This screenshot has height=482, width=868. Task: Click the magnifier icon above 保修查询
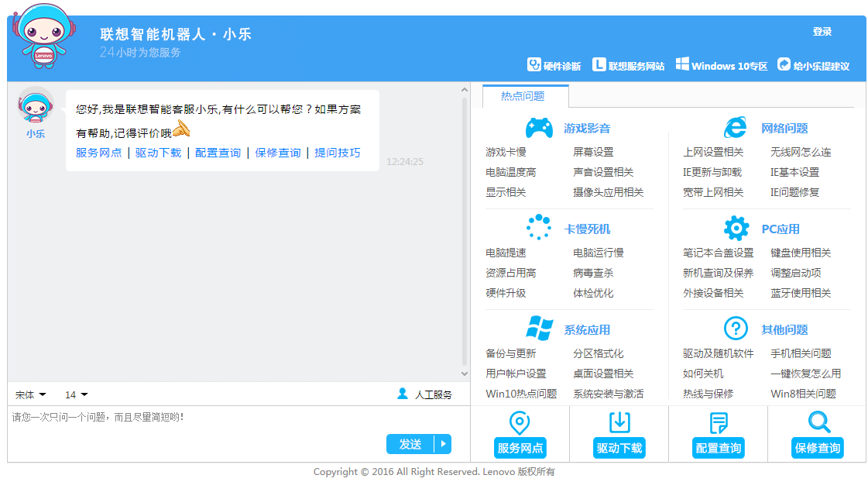pyautogui.click(x=818, y=422)
